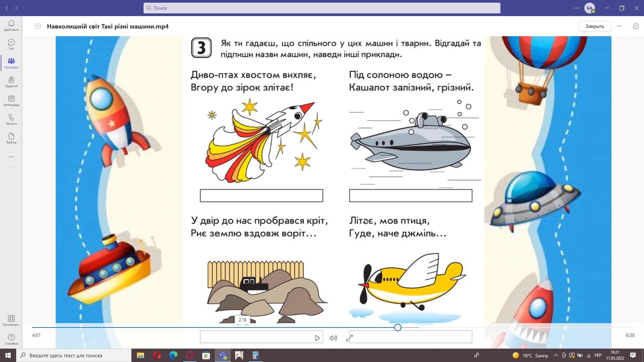
Task: Click the Закрыть button
Action: [594, 26]
